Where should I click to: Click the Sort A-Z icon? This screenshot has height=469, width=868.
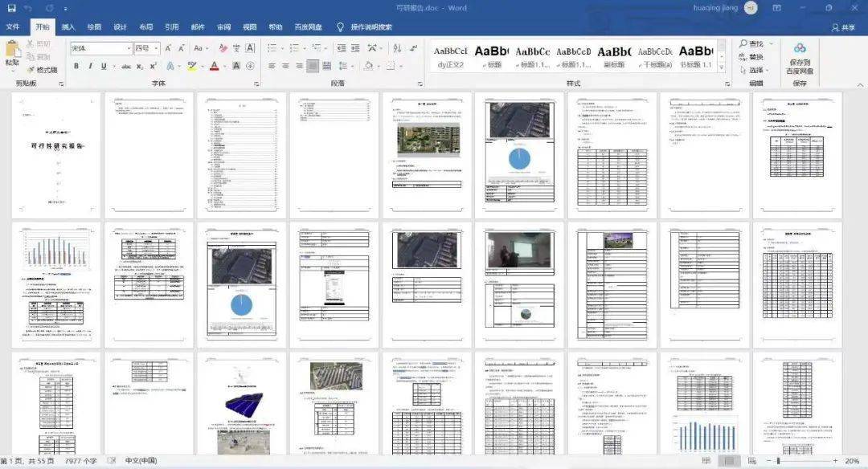[x=397, y=48]
